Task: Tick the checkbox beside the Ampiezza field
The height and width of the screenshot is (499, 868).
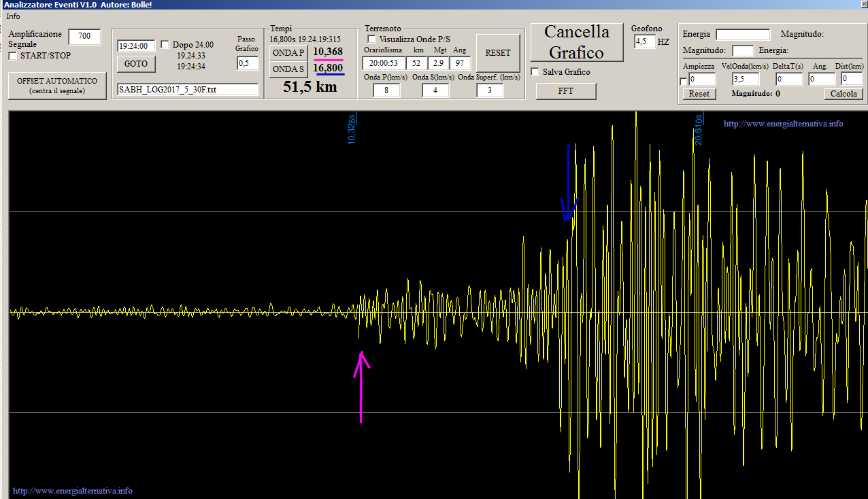Action: 684,82
